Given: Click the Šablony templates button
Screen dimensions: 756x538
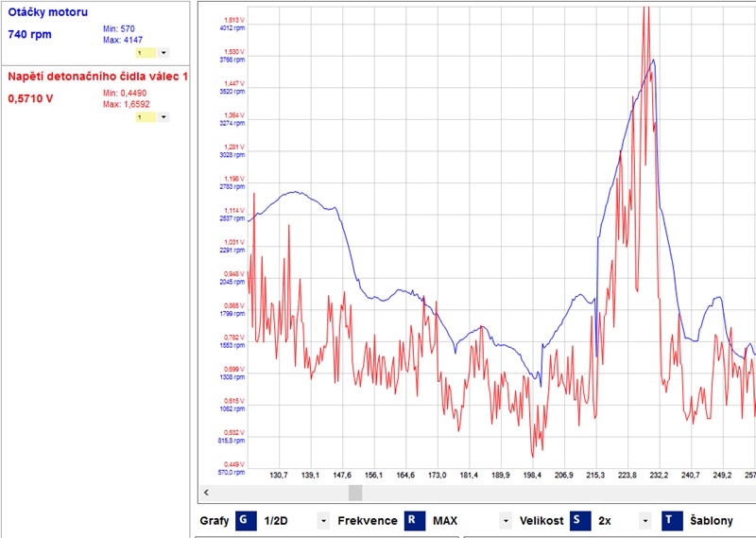Looking at the screenshot, I should click(x=709, y=520).
